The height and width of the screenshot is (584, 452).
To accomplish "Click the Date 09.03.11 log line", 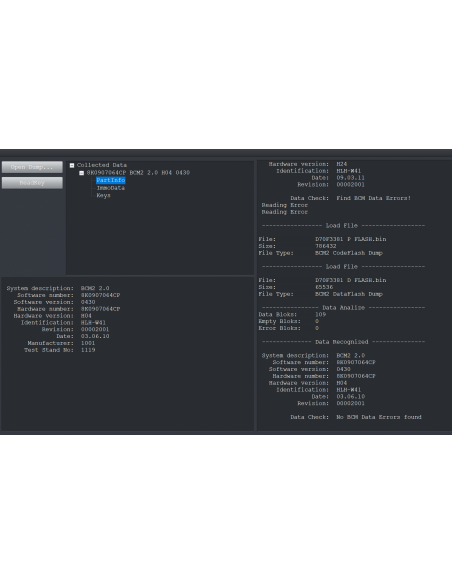I will (338, 178).
